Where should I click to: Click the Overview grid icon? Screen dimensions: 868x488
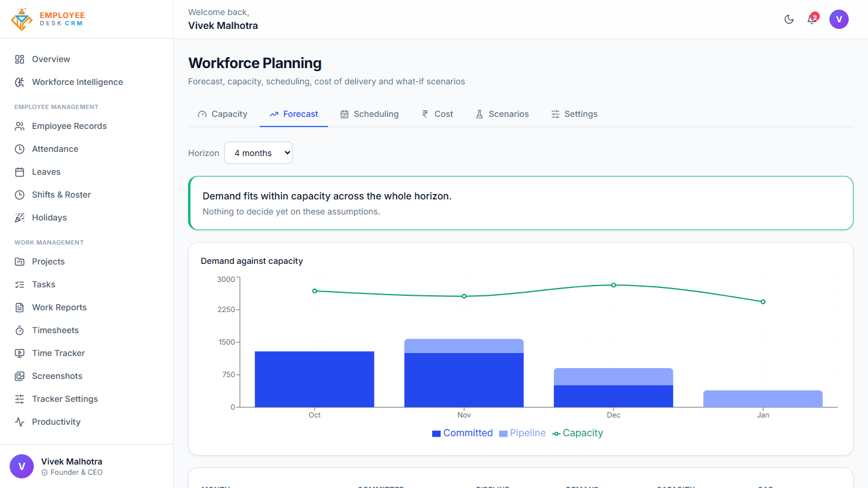click(20, 59)
